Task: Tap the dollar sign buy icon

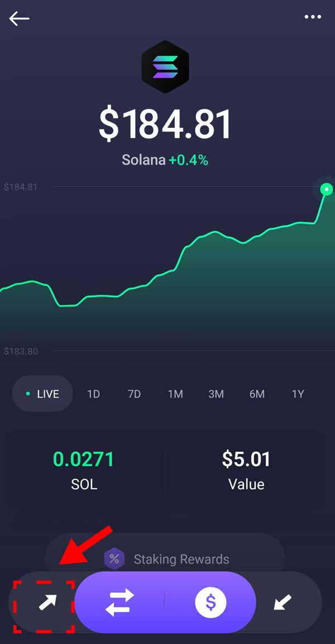Action: tap(210, 602)
